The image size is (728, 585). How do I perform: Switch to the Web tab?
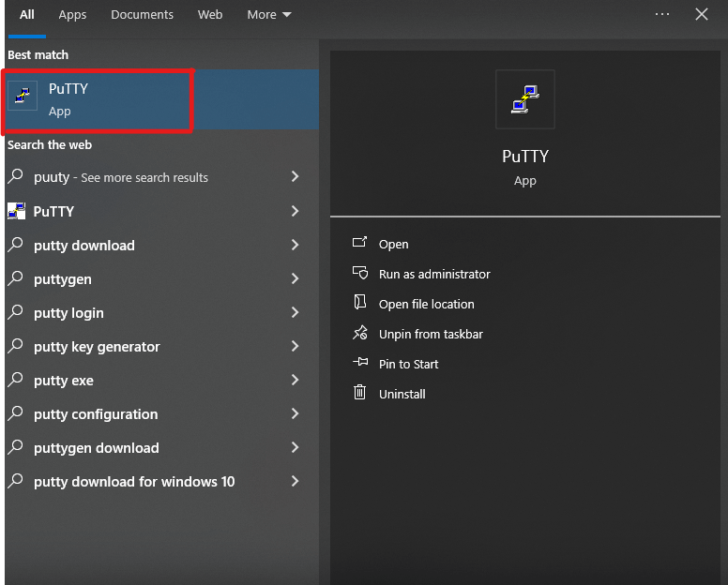pyautogui.click(x=210, y=15)
